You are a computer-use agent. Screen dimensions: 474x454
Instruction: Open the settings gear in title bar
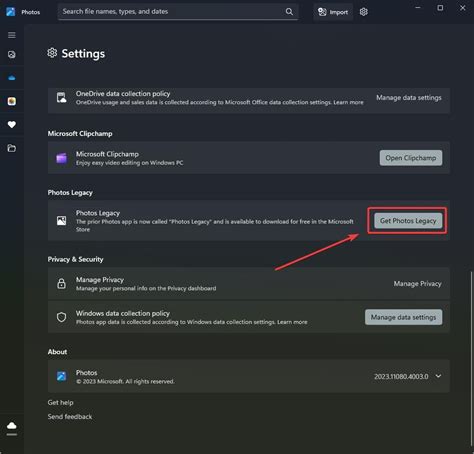point(364,12)
